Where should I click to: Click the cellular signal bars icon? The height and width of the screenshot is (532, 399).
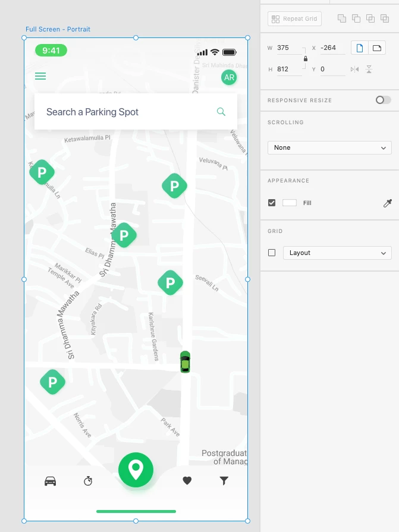click(x=202, y=52)
